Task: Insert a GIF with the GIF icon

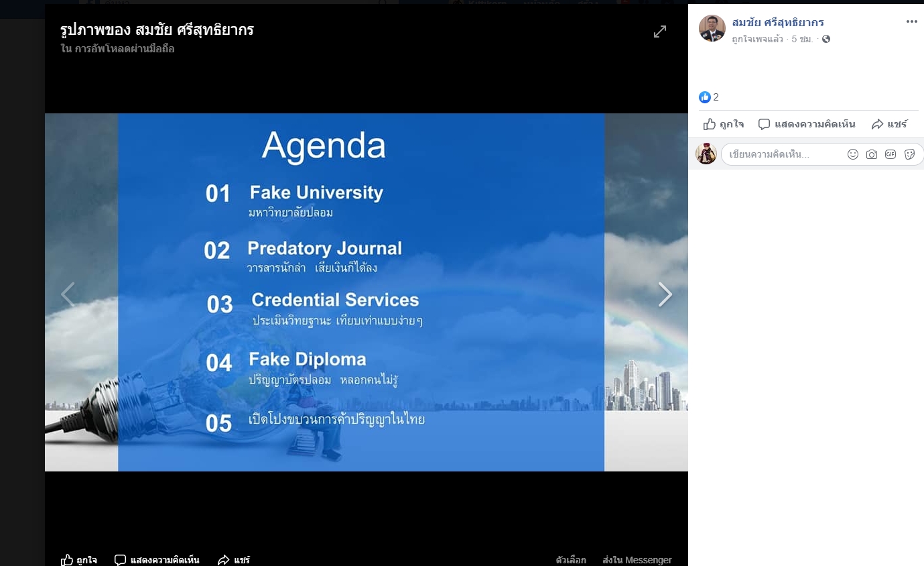Action: [x=890, y=154]
